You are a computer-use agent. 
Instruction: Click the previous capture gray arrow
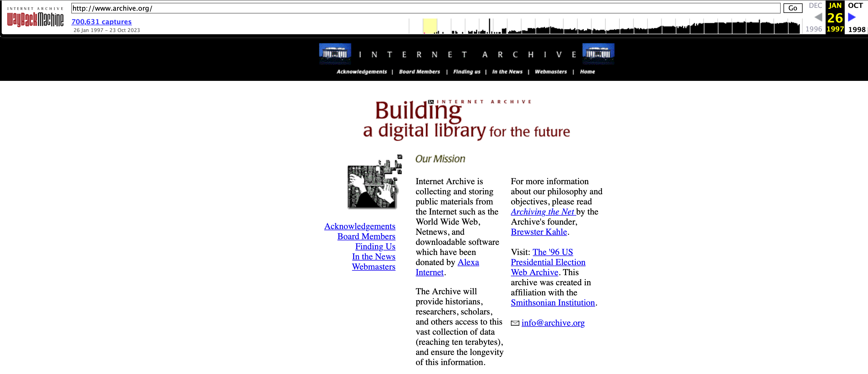(x=818, y=17)
